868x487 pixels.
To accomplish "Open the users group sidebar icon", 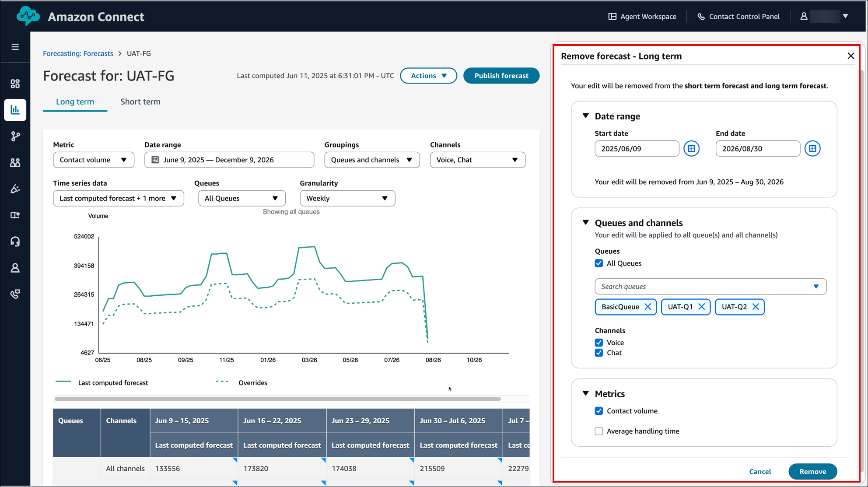I will 15,162.
